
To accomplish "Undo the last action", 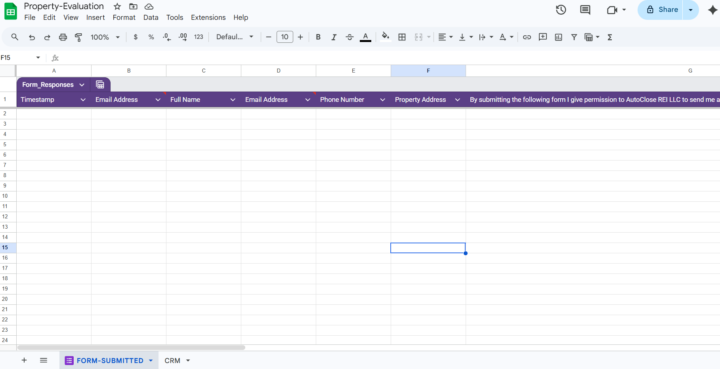I will (x=31, y=37).
